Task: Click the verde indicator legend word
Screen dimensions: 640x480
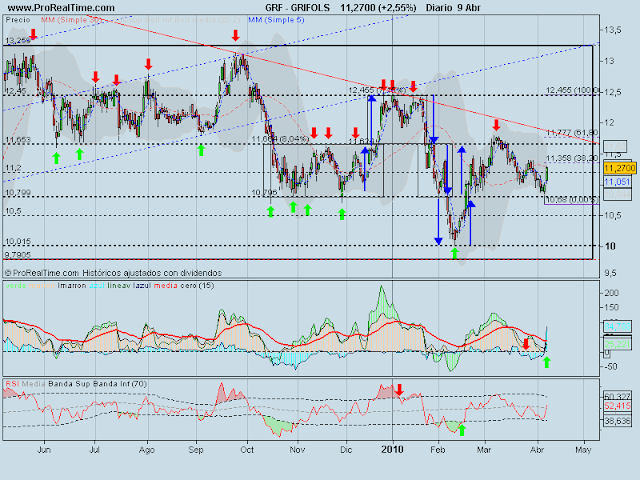Action: [x=16, y=286]
